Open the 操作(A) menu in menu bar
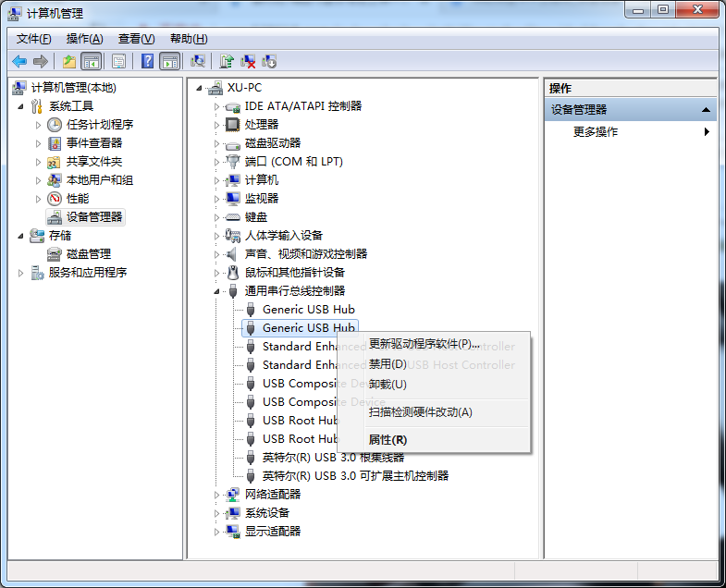726x588 pixels. (x=84, y=38)
